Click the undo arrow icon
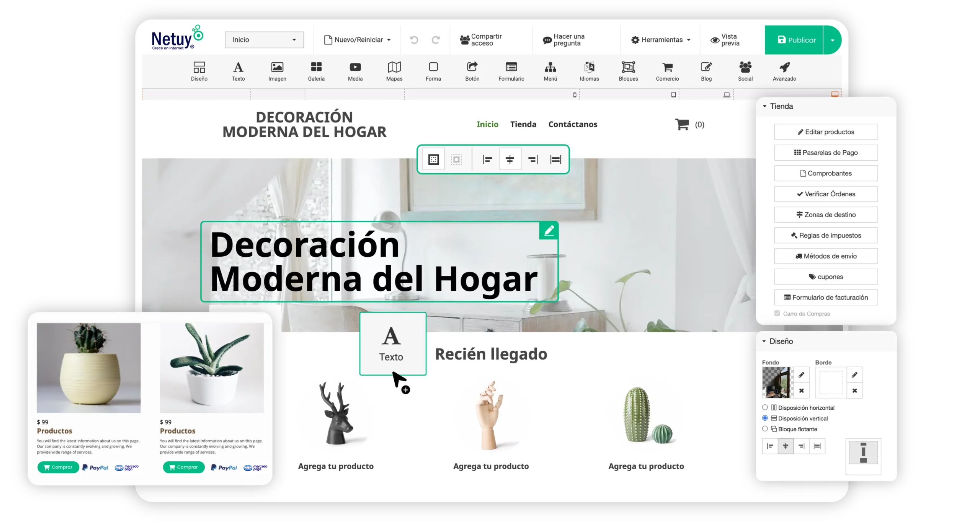Image resolution: width=980 pixels, height=524 pixels. pyautogui.click(x=414, y=40)
